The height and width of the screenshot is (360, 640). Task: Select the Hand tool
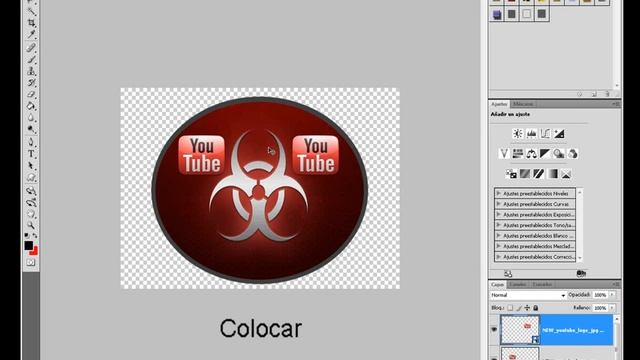click(31, 214)
